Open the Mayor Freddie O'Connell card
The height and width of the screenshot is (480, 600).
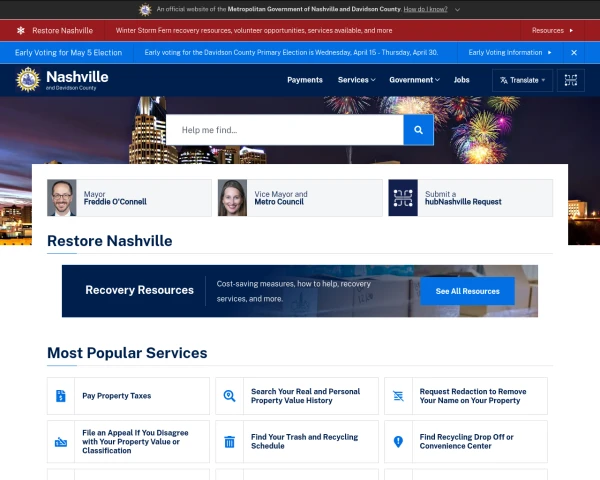[x=129, y=198]
